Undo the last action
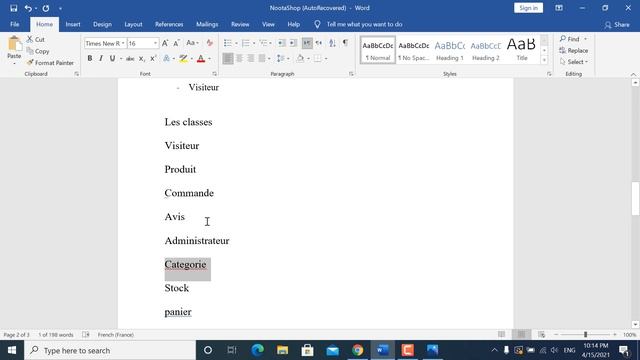The width and height of the screenshot is (640, 360). click(x=28, y=8)
